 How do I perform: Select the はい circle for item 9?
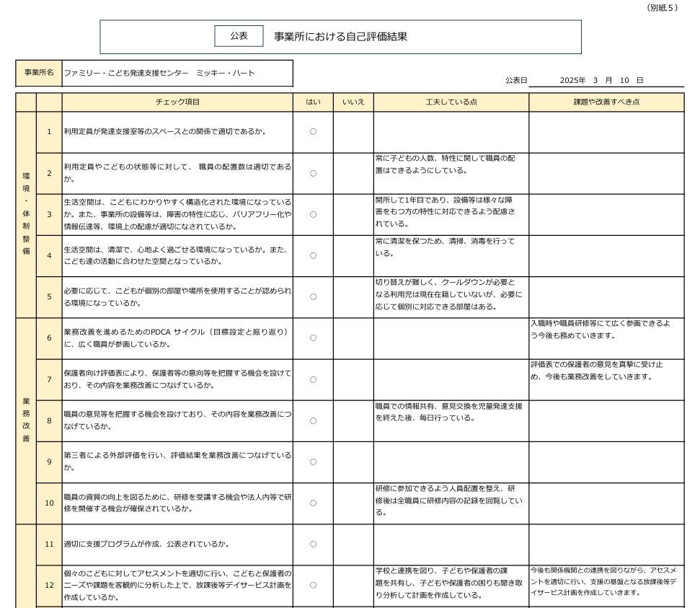[313, 462]
